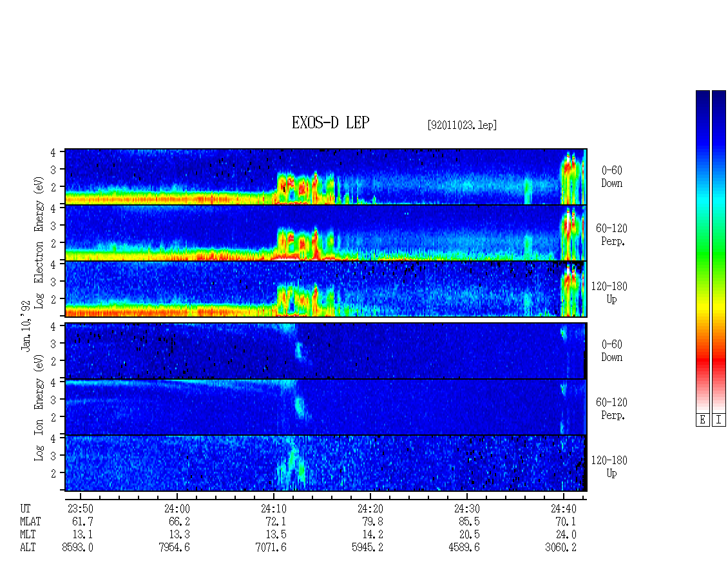Select the MLT value 20.5
Screen dimensions: 728x564
pos(469,535)
